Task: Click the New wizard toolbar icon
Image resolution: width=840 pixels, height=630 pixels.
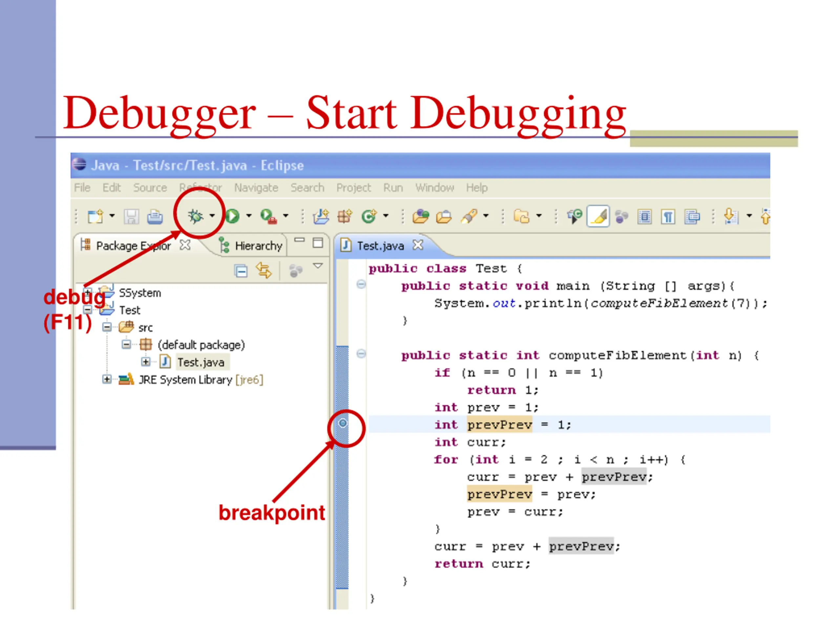Action: (95, 217)
